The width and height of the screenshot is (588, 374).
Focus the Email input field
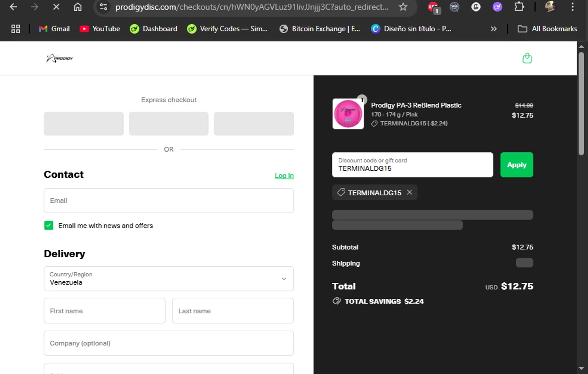click(169, 201)
